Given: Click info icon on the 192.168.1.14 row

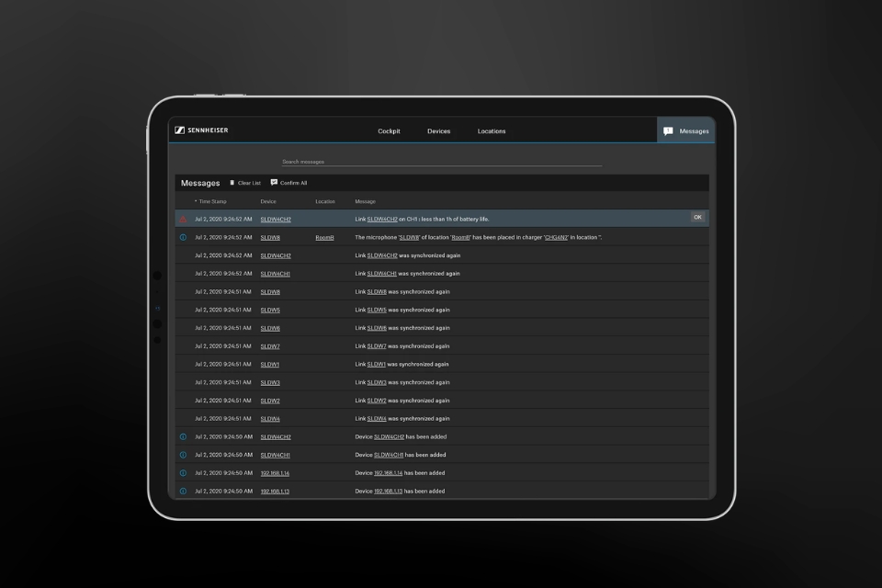Looking at the screenshot, I should pyautogui.click(x=183, y=473).
